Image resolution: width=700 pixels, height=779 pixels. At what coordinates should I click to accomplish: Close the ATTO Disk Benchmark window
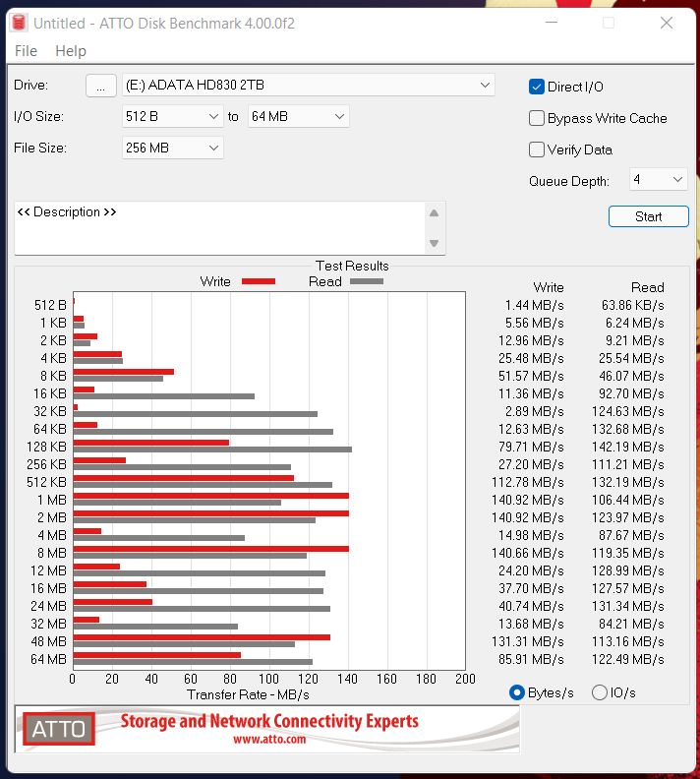coord(667,23)
